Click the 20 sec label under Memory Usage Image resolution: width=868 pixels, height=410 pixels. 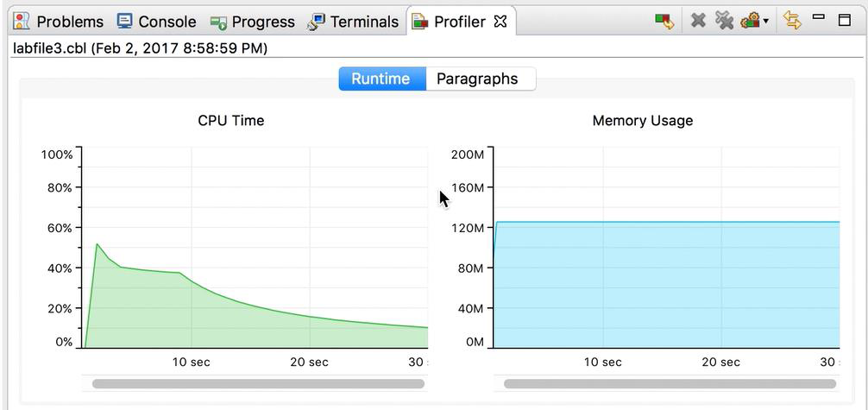720,363
